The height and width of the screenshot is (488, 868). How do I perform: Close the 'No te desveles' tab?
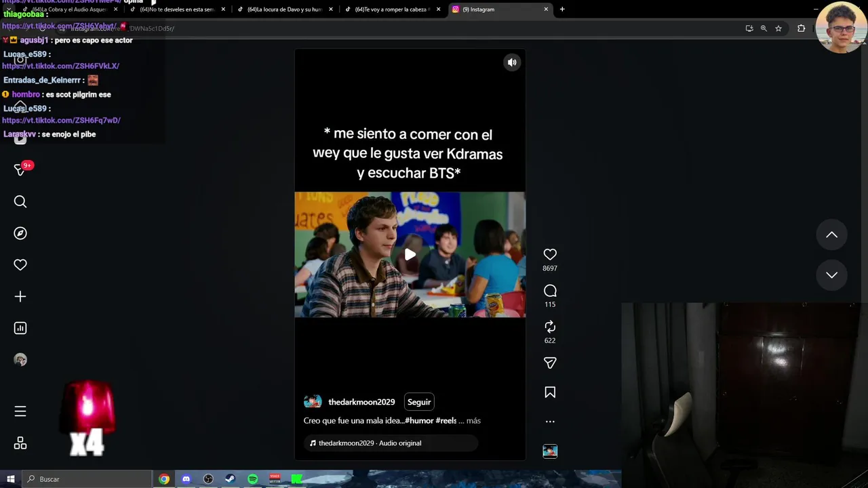click(224, 9)
